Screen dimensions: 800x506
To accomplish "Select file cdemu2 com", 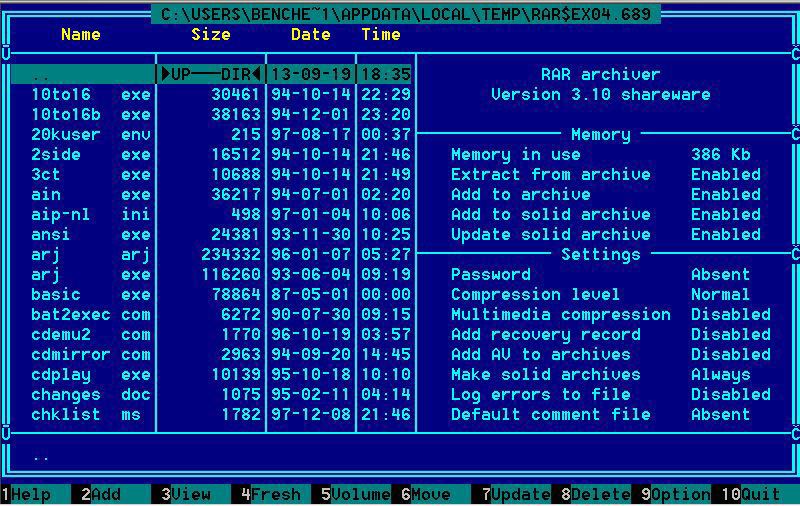I will [x=211, y=334].
